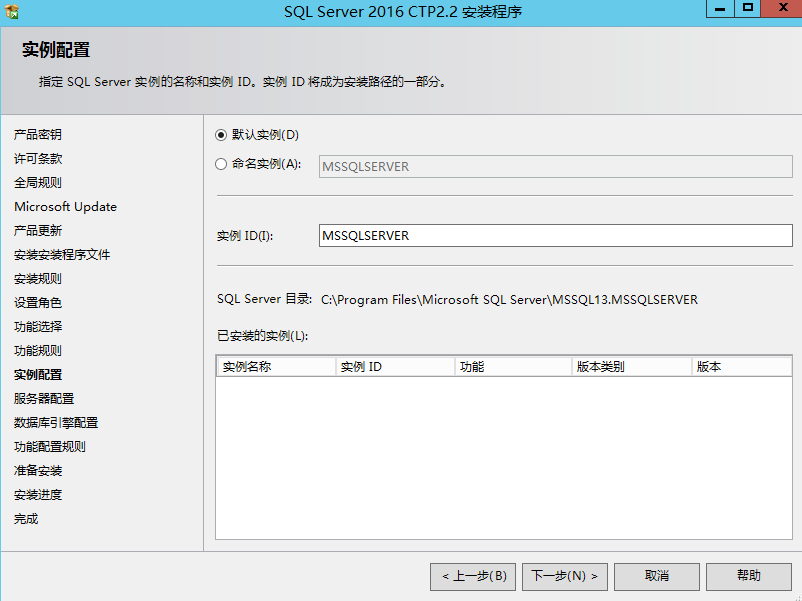Click the 实例 ID input field
The height and width of the screenshot is (601, 802).
tap(555, 236)
